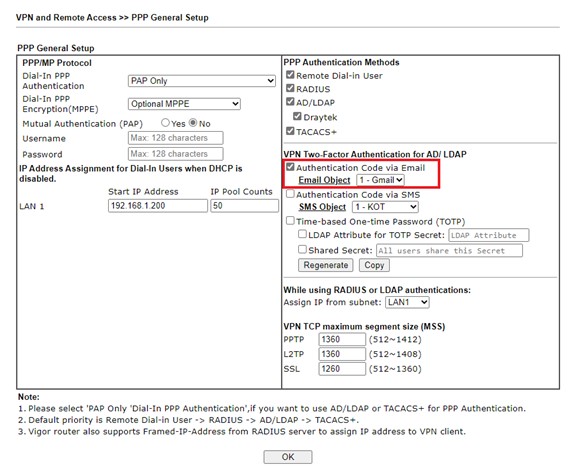Click the Username input field
576x467 pixels.
(175, 138)
